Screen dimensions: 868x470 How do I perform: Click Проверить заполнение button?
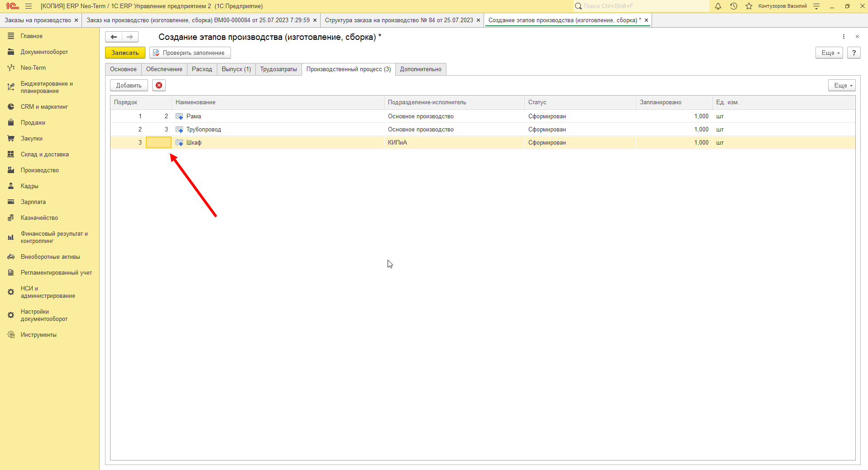pyautogui.click(x=190, y=53)
